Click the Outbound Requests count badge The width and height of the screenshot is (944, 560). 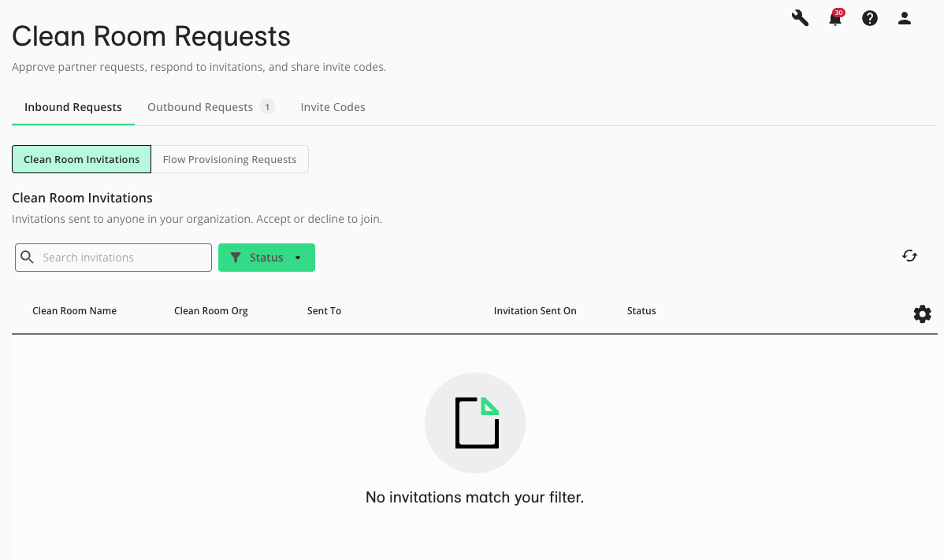[267, 107]
